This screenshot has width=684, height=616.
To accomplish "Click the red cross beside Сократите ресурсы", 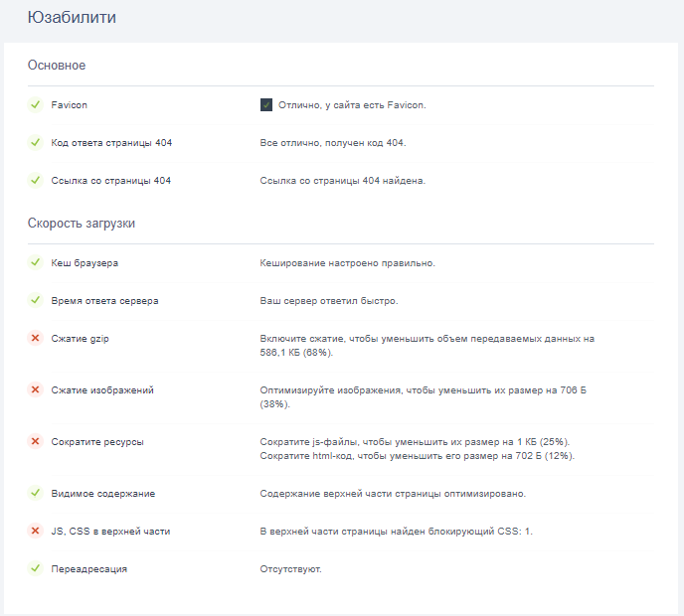I will pyautogui.click(x=35, y=442).
